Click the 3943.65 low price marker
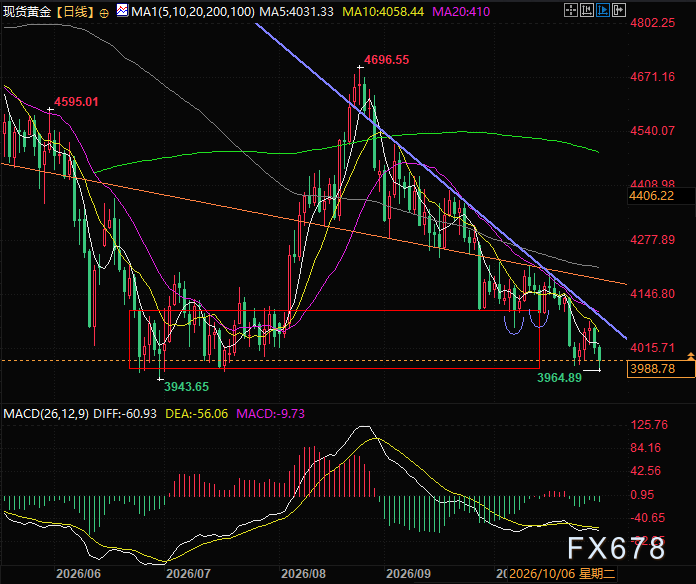 [186, 387]
